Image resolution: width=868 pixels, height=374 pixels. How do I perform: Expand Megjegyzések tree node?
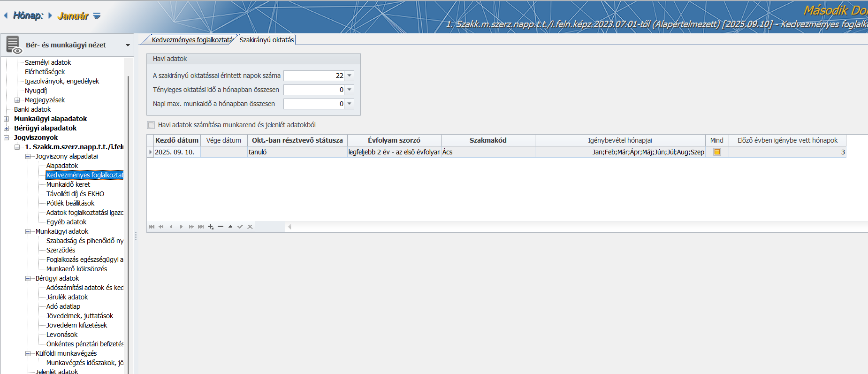[x=17, y=100]
